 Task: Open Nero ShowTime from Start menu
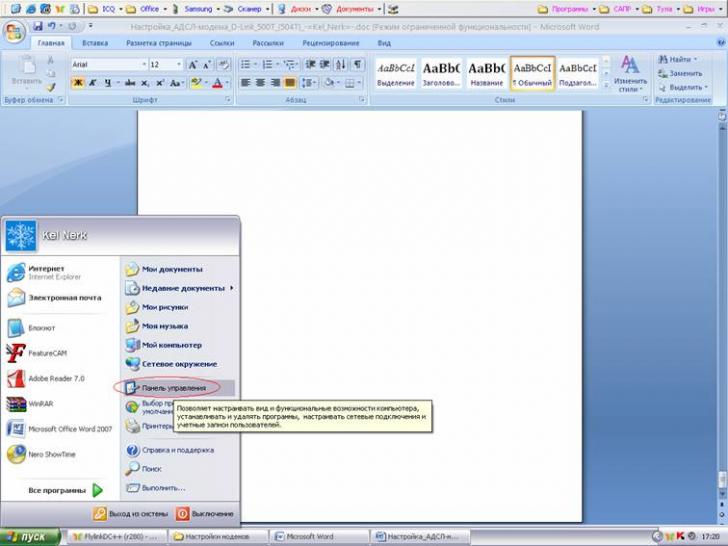[52, 454]
